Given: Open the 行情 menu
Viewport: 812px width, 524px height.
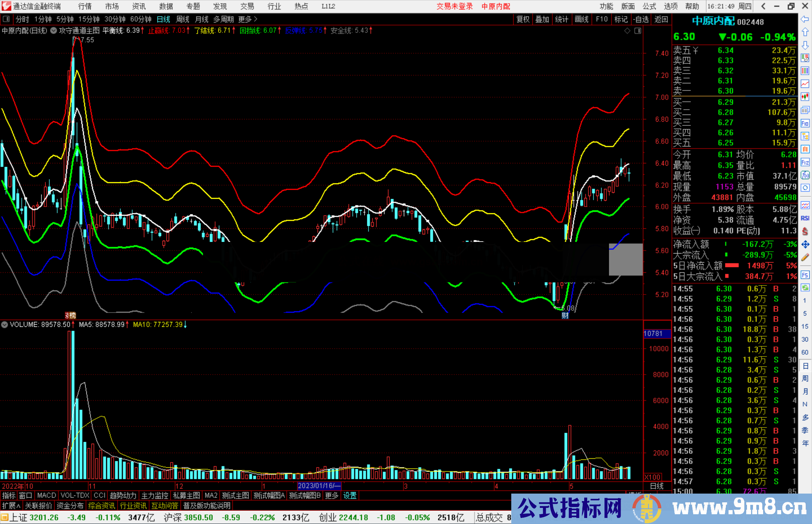Looking at the screenshot, I should pyautogui.click(x=85, y=6).
